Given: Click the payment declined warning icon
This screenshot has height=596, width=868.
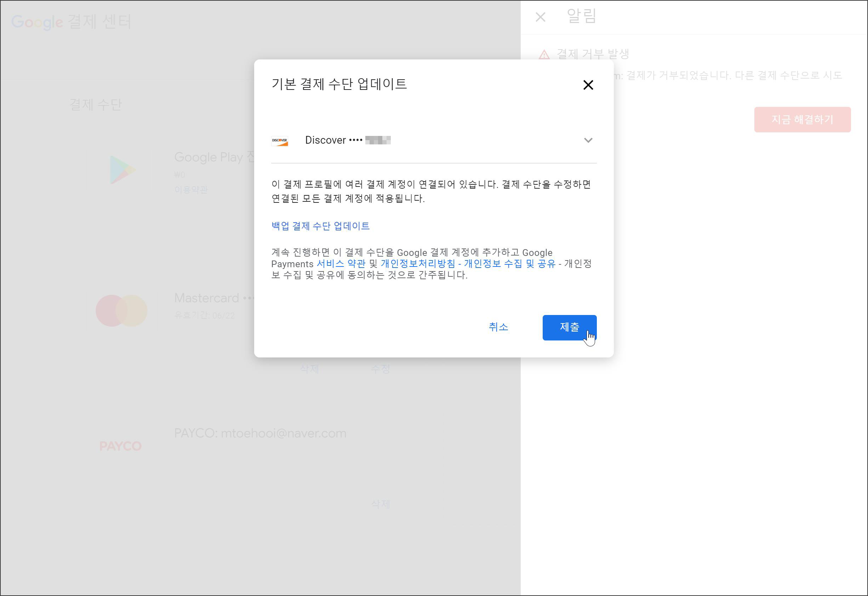Looking at the screenshot, I should 544,55.
